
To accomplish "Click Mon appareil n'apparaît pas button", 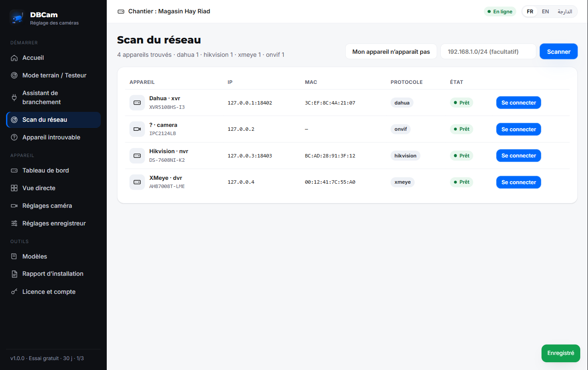I will click(x=391, y=52).
